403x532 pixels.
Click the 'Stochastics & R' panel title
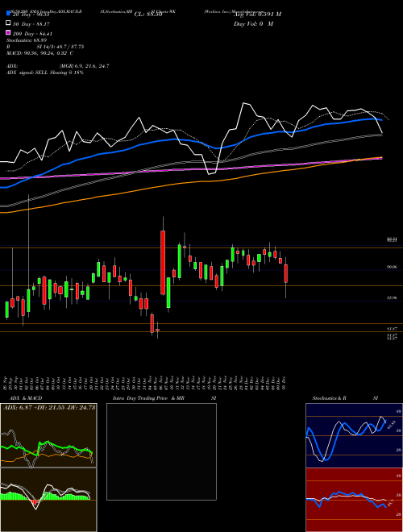(x=330, y=398)
